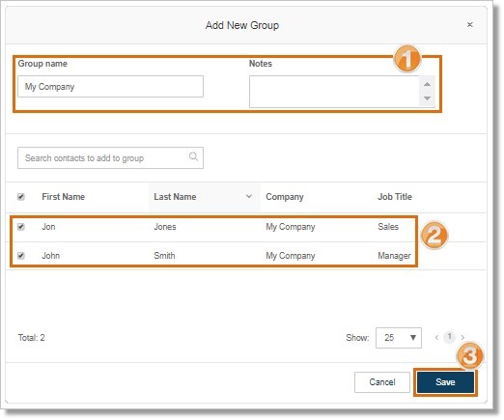Viewport: 504px width, 420px height.
Task: Go to previous page arrow
Action: coord(436,337)
